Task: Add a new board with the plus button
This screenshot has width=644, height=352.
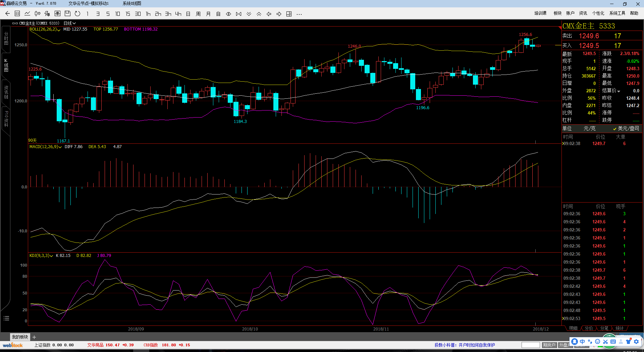Action: pyautogui.click(x=34, y=337)
